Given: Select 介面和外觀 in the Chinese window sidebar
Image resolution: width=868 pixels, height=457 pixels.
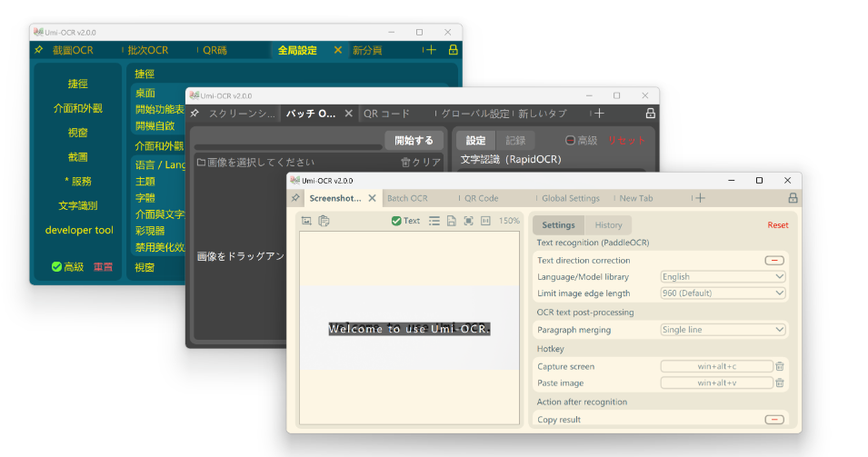Looking at the screenshot, I should pos(77,108).
